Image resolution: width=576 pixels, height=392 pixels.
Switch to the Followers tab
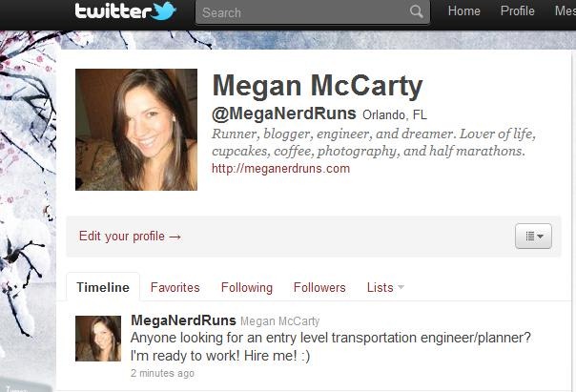[319, 287]
